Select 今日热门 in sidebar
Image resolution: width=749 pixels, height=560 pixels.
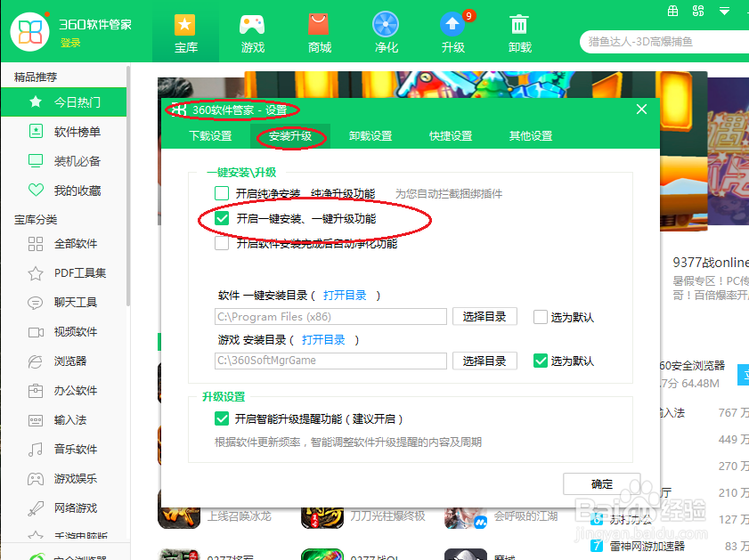pyautogui.click(x=64, y=101)
